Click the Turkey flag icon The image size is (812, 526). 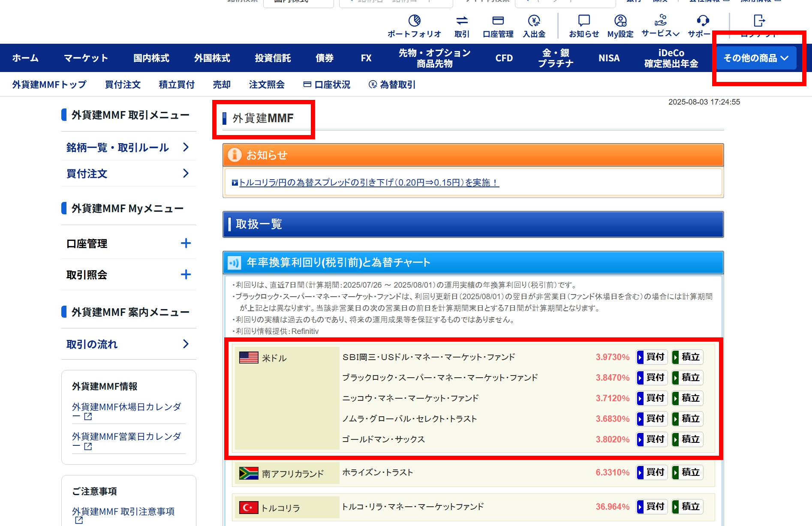pos(249,508)
